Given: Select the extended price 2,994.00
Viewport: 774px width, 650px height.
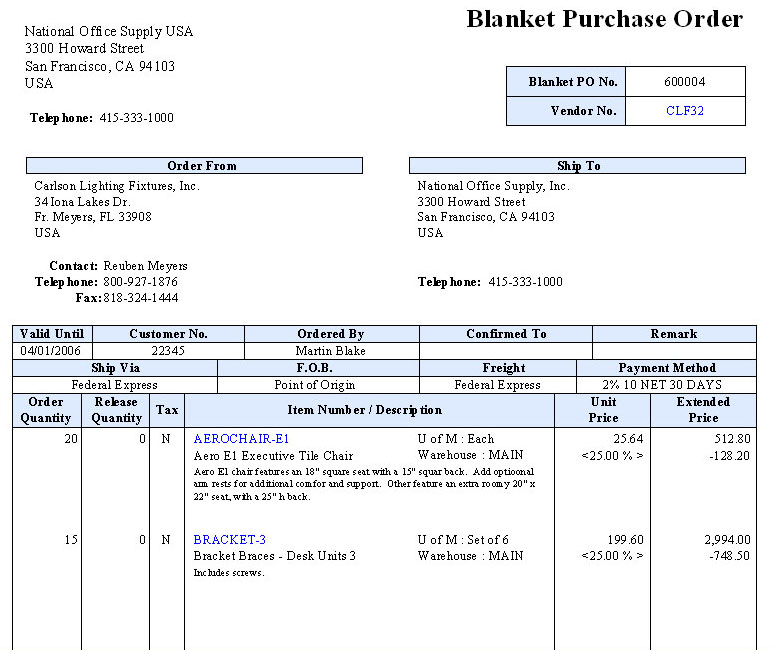Looking at the screenshot, I should click(726, 540).
